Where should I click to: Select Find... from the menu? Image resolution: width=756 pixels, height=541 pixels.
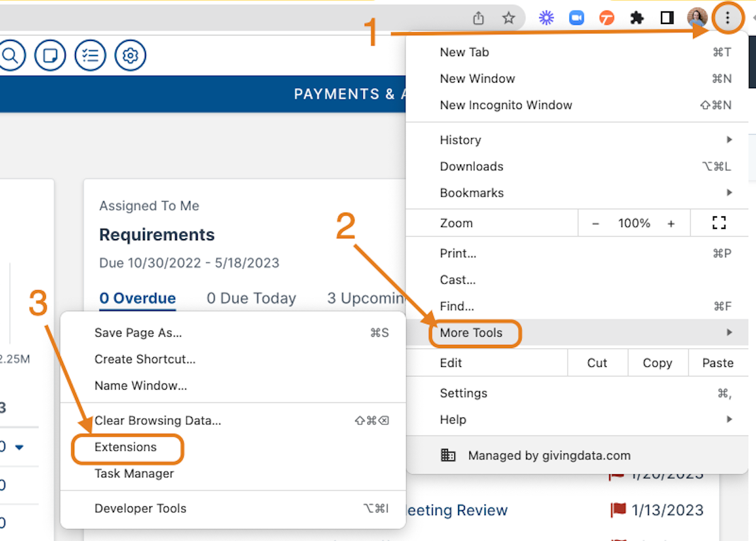coord(576,306)
